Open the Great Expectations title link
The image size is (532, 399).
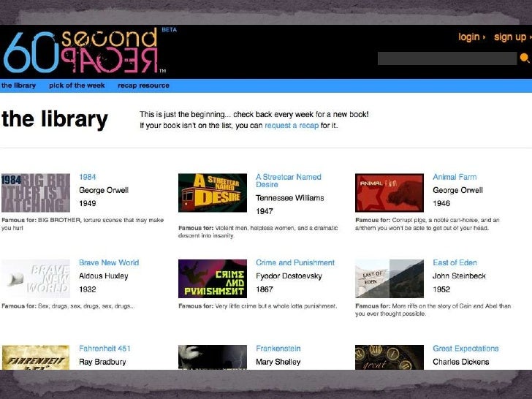(465, 349)
